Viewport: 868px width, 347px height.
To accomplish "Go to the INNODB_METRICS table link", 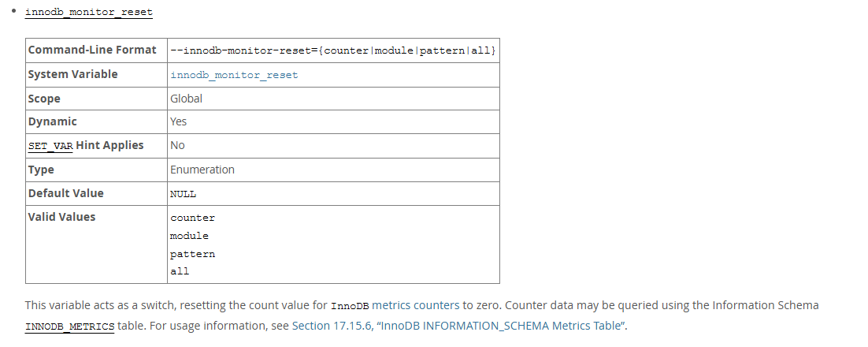I will (69, 326).
